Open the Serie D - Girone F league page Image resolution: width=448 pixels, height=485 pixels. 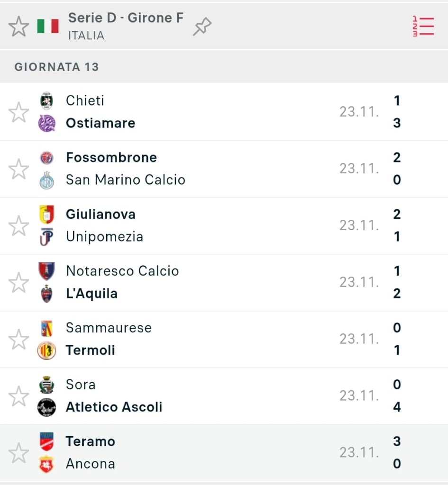(125, 18)
